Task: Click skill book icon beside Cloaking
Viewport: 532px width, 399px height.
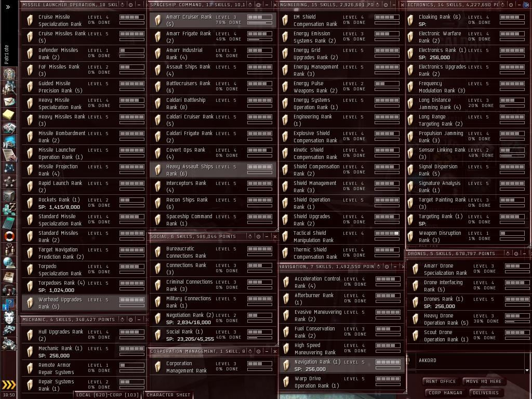Action: tap(410, 20)
